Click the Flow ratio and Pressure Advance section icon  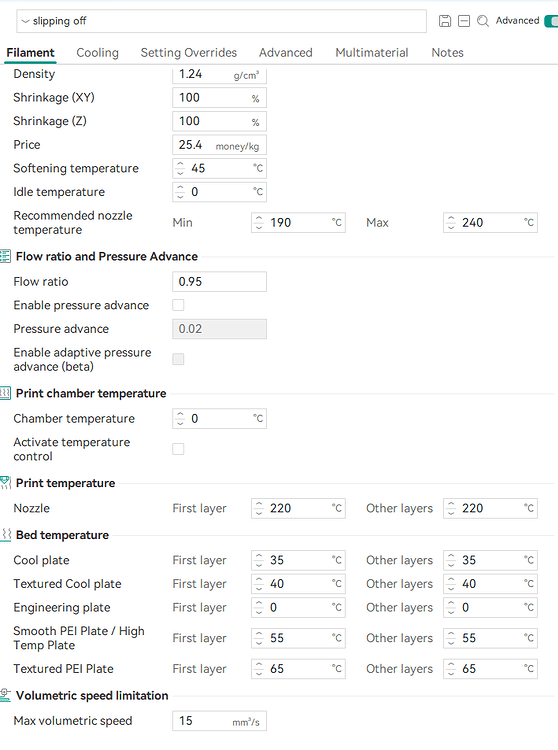[5, 256]
